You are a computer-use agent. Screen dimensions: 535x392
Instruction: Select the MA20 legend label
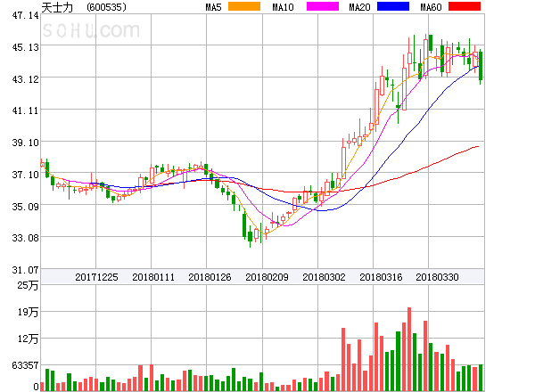(x=359, y=7)
